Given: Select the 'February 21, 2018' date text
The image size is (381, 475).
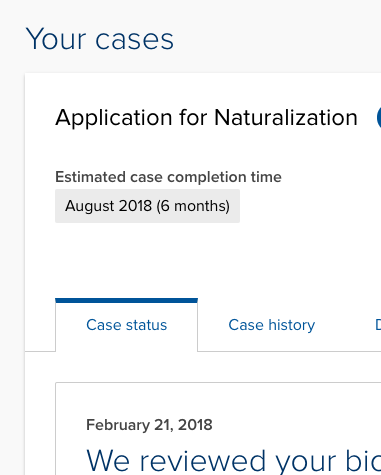Looking at the screenshot, I should (149, 425).
